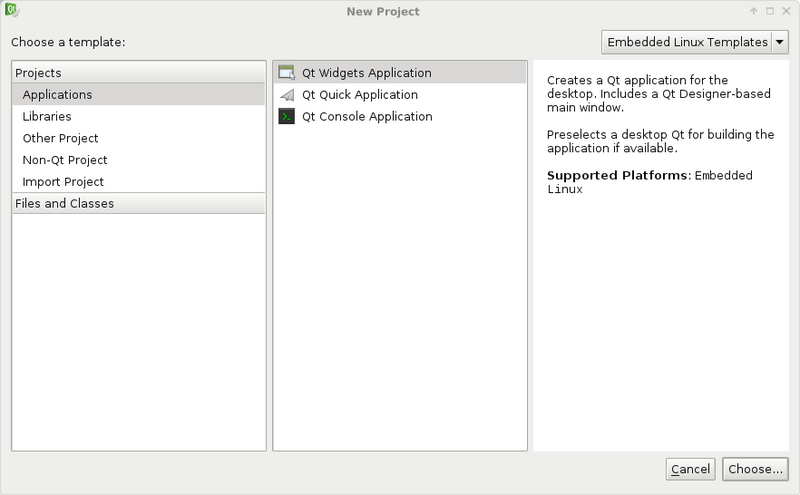Screen dimensions: 800x495
Task: Click the dropdown arrow beside Embedded Linux Templates
Action: (780, 42)
